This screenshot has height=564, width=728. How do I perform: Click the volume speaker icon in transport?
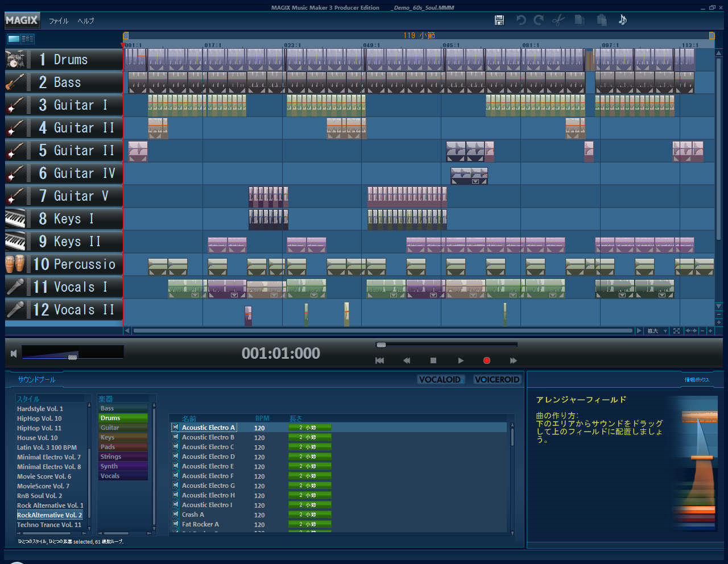coord(14,354)
